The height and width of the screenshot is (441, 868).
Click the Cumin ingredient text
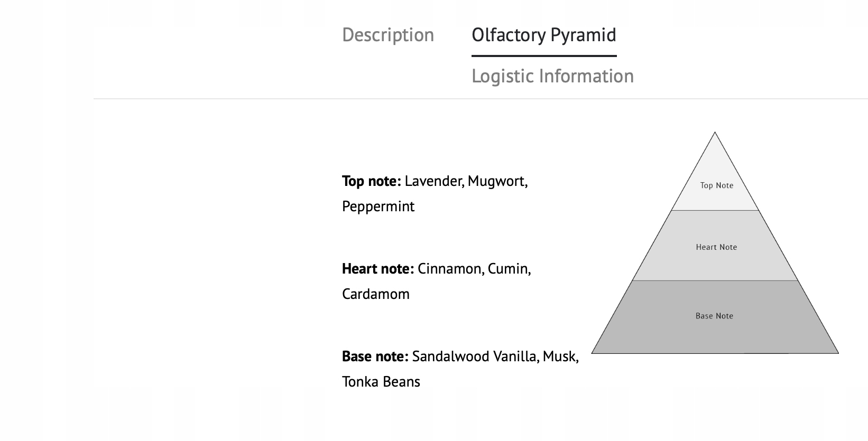(x=509, y=269)
